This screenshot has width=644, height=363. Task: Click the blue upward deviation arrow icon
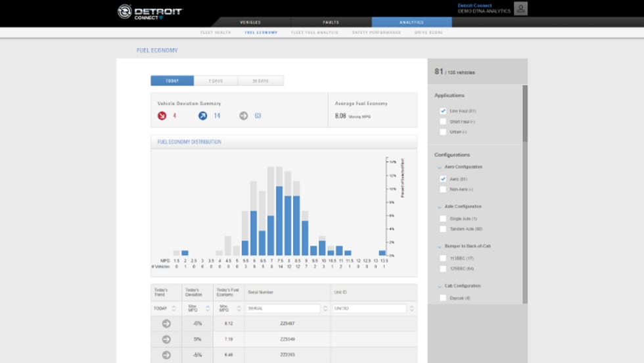coord(203,116)
